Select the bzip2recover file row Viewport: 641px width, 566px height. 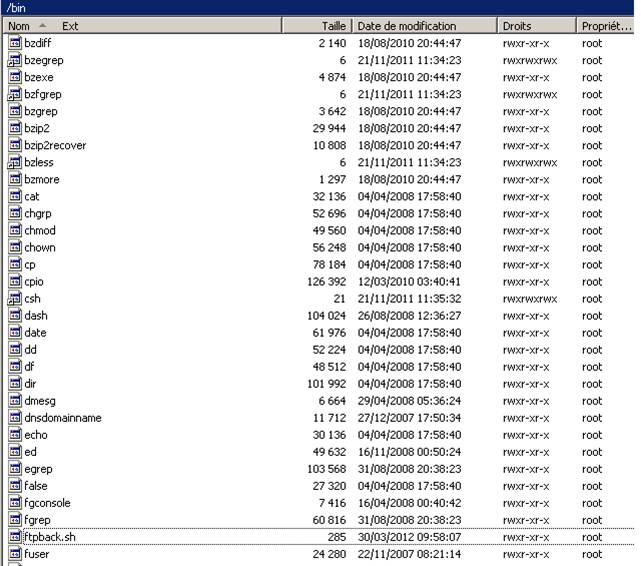[55, 145]
